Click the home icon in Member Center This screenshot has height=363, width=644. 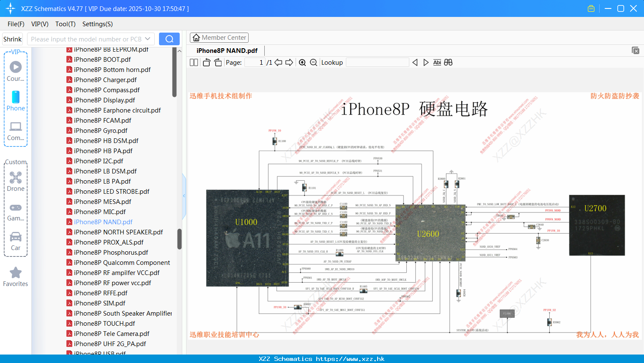196,38
